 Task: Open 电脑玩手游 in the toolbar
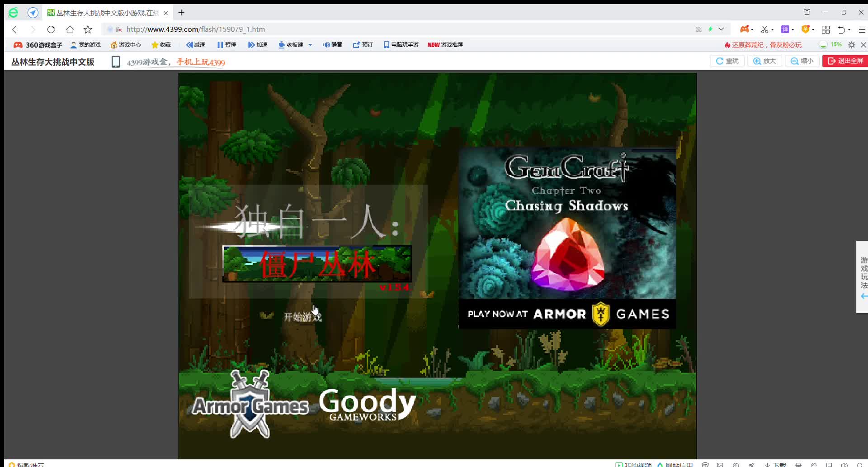tap(401, 45)
